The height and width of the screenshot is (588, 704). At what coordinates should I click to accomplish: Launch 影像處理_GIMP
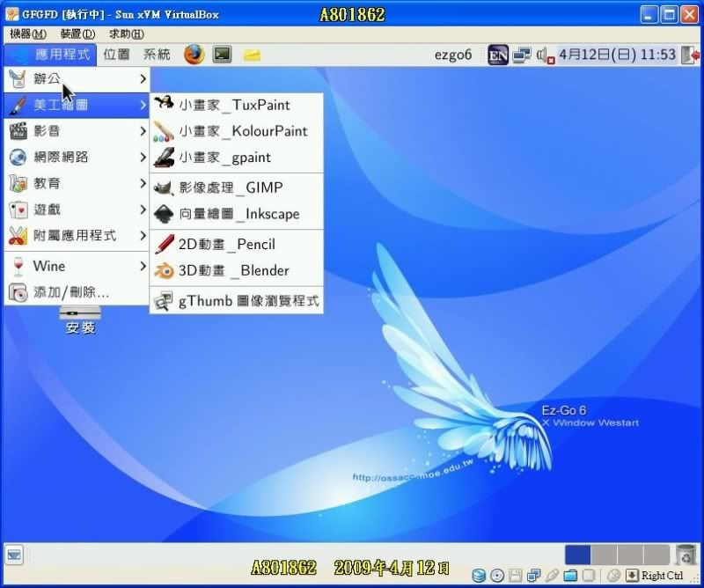point(237,187)
